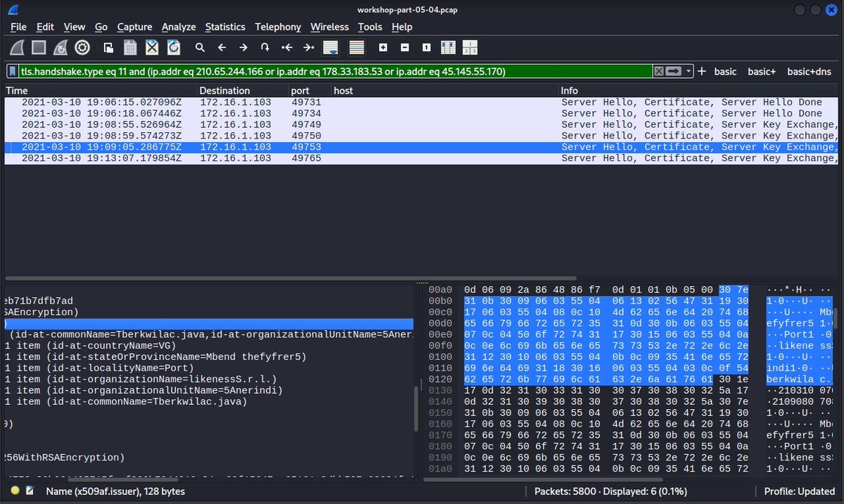Open the View menu
The width and height of the screenshot is (844, 504).
75,27
